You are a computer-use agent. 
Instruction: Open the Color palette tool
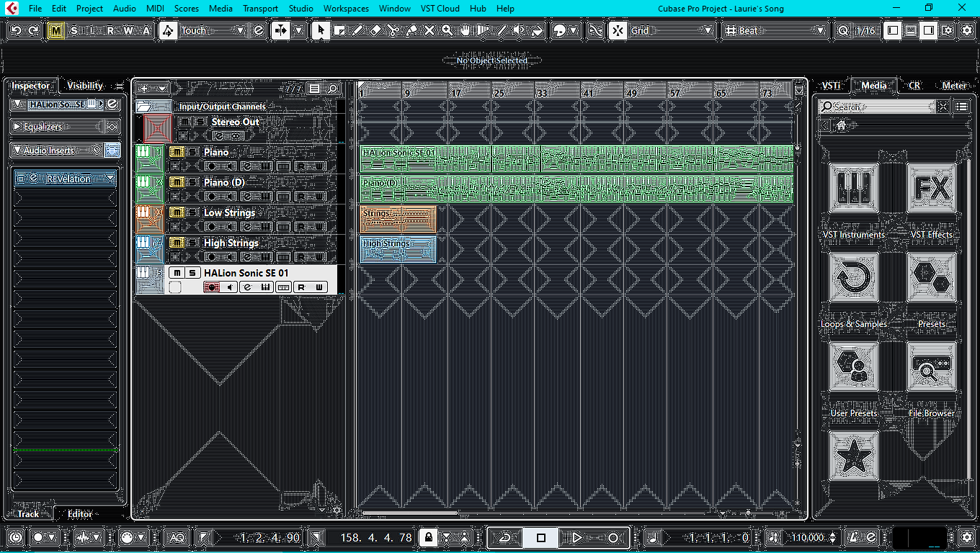[560, 30]
